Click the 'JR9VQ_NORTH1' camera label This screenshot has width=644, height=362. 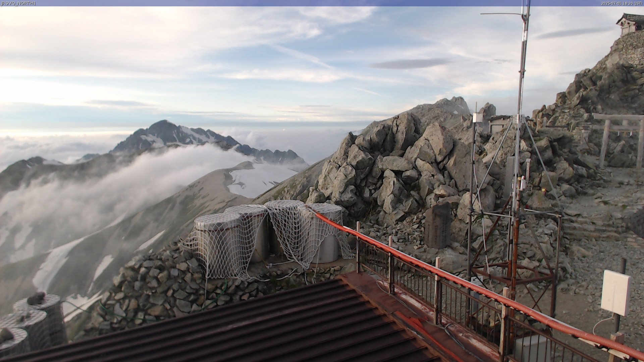(x=18, y=3)
